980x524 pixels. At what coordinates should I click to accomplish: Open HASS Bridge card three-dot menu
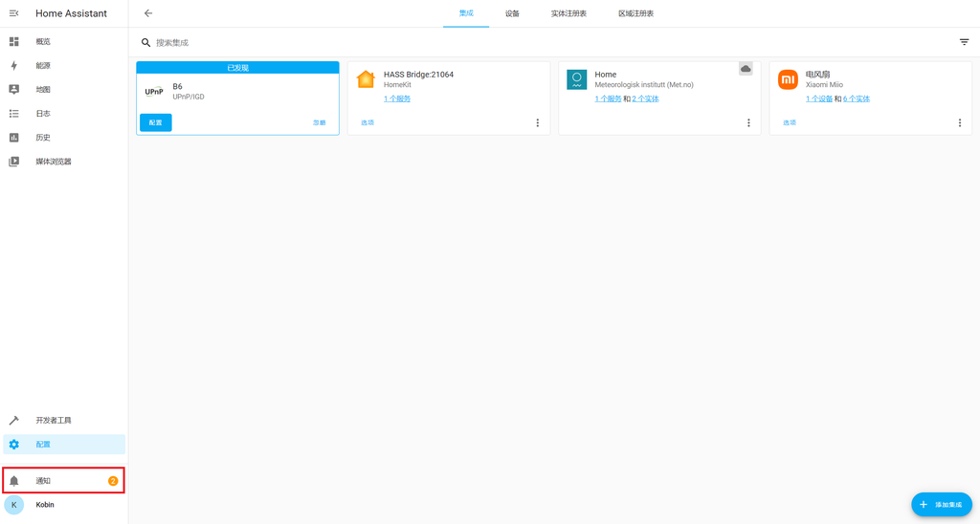click(538, 123)
